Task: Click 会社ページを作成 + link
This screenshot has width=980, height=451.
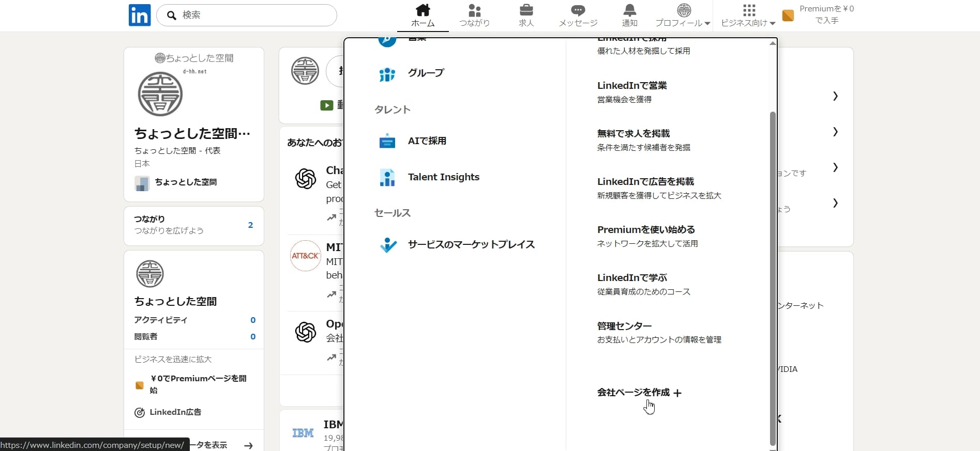Action: point(639,393)
